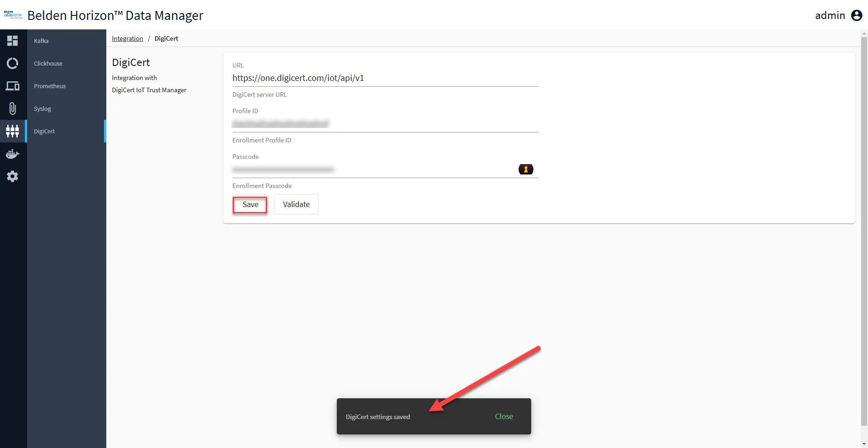This screenshot has width=868, height=448.
Task: Close the settings saved notification
Action: point(504,416)
